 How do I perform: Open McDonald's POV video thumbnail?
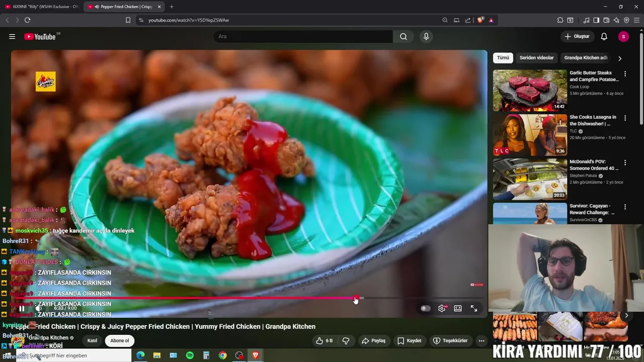pyautogui.click(x=530, y=179)
